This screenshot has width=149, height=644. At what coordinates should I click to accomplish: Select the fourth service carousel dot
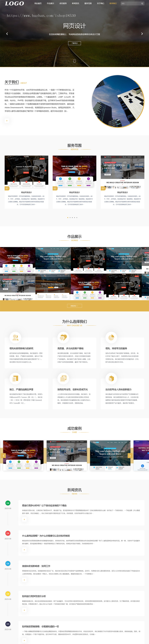74,218
